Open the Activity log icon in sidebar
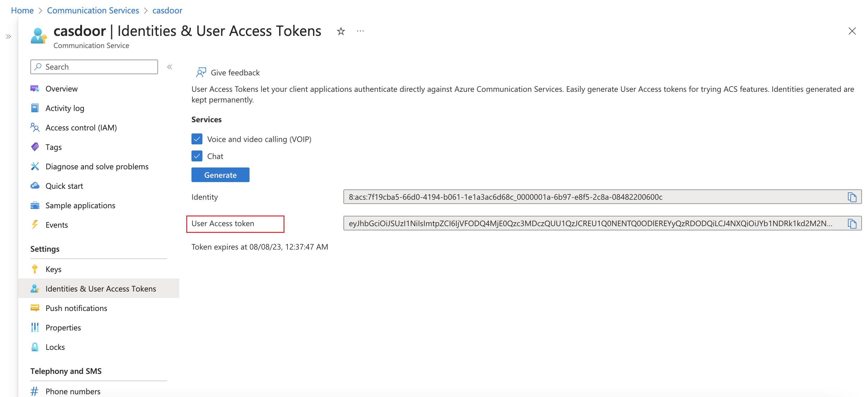 click(35, 108)
